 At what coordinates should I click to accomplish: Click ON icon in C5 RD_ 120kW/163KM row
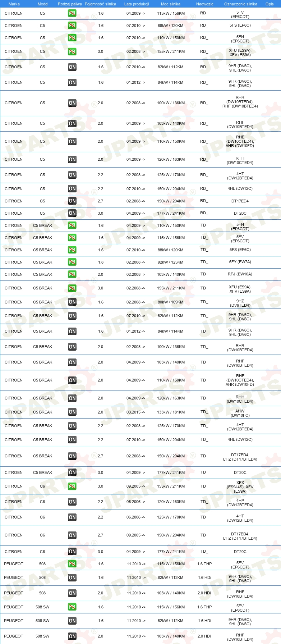pos(72,159)
